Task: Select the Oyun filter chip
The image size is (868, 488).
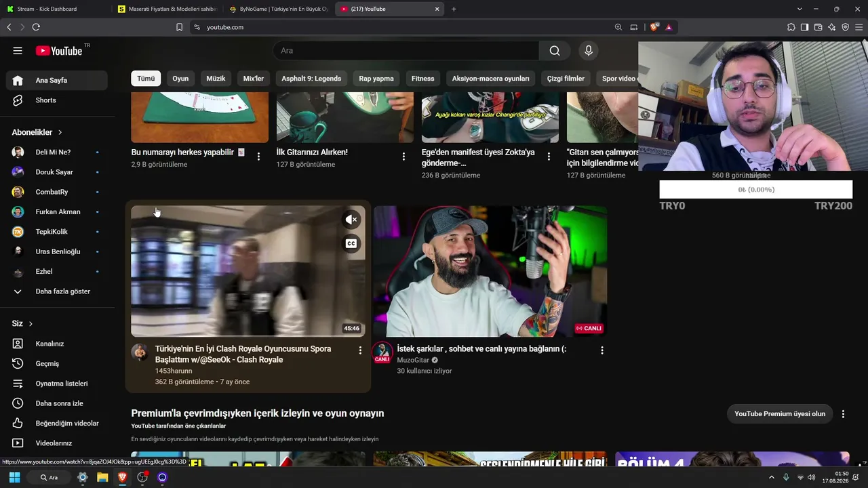Action: click(x=180, y=79)
